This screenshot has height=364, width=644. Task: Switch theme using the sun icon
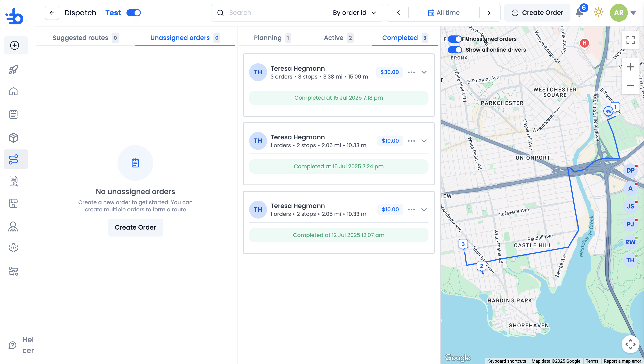pos(598,12)
